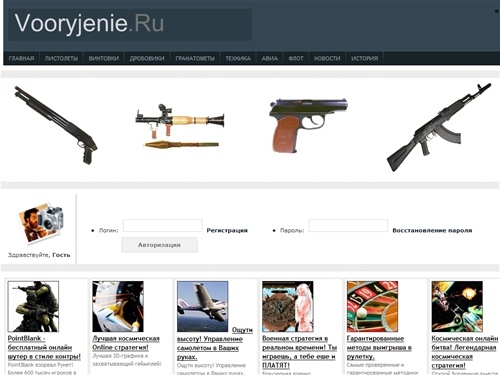
Task: Click the Здравствуйте, Гость greeting text
Action: pos(39,255)
